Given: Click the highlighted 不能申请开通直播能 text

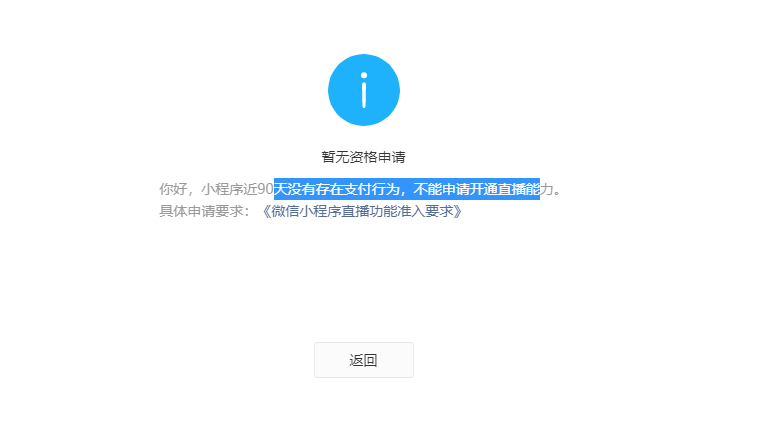Looking at the screenshot, I should click(477, 189).
